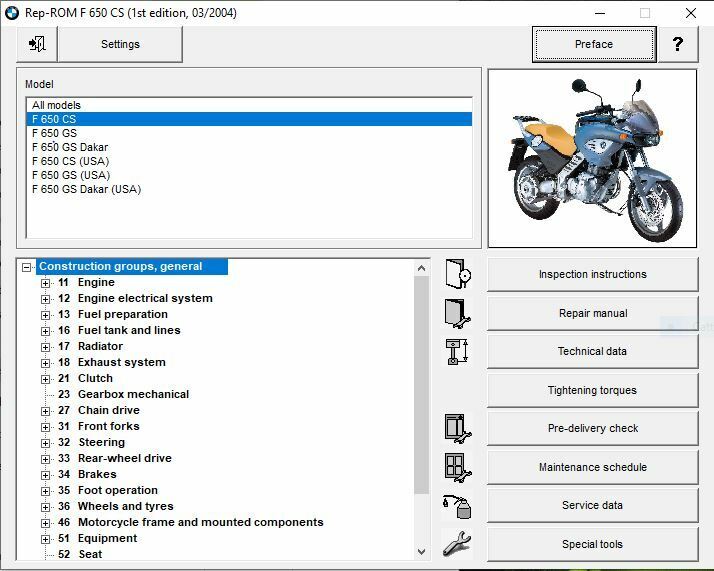Click the pre-delivery check icon
Screen dimensions: 714x571
click(457, 428)
